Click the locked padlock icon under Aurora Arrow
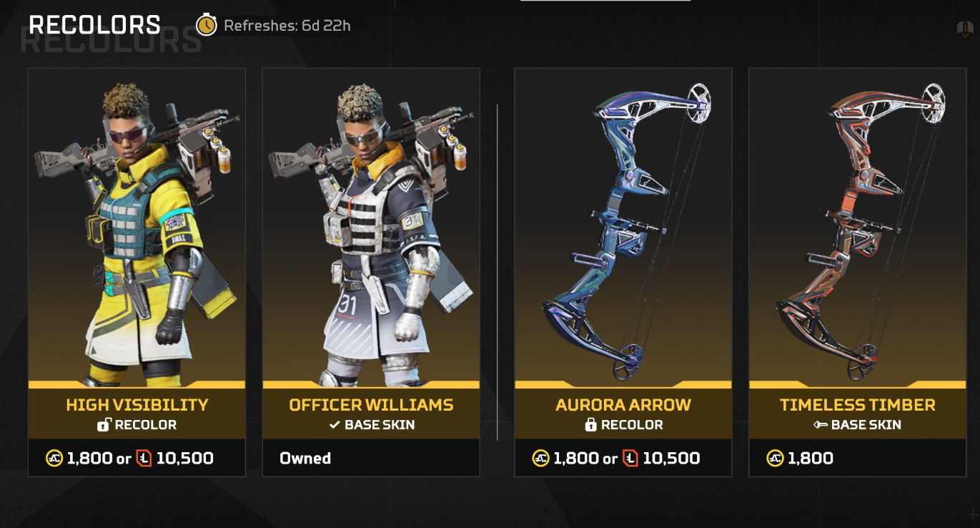The width and height of the screenshot is (980, 528). (590, 425)
